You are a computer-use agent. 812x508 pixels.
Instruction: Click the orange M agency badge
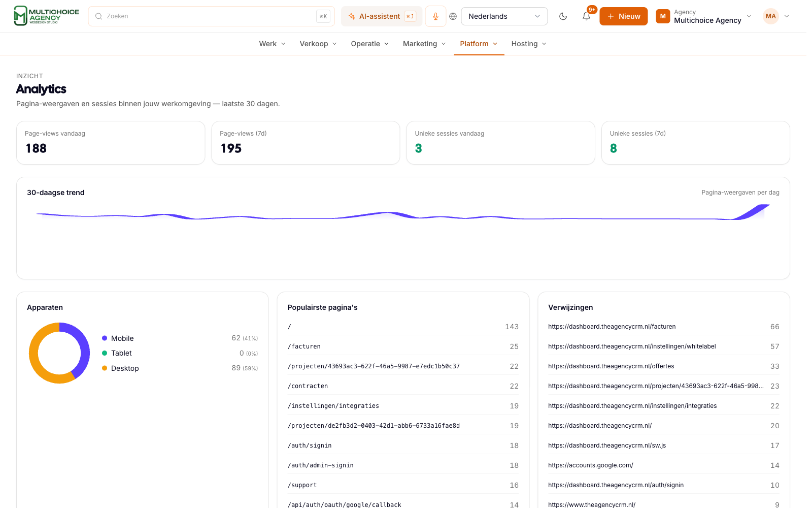coord(663,16)
